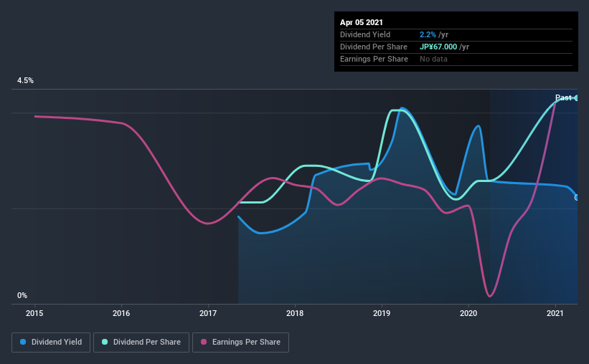The width and height of the screenshot is (589, 364).
Task: Click the Past label on the chart
Action: (x=563, y=97)
